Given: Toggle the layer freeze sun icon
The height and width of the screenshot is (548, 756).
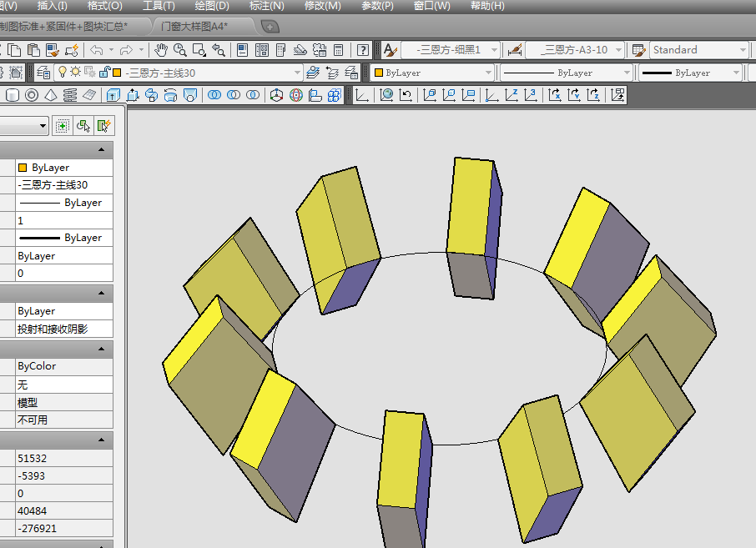Looking at the screenshot, I should [x=75, y=73].
